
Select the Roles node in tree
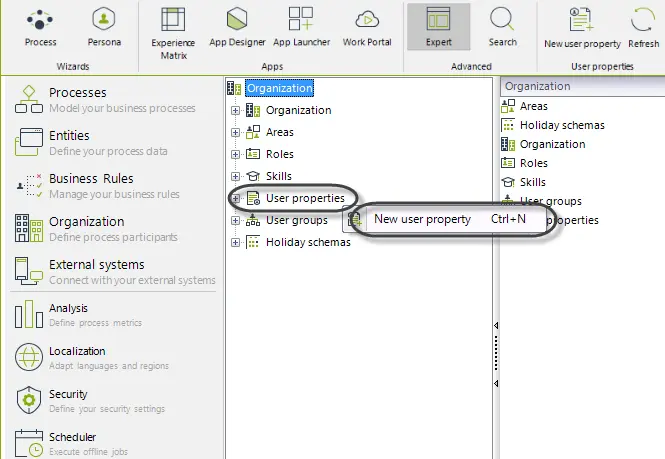point(279,154)
